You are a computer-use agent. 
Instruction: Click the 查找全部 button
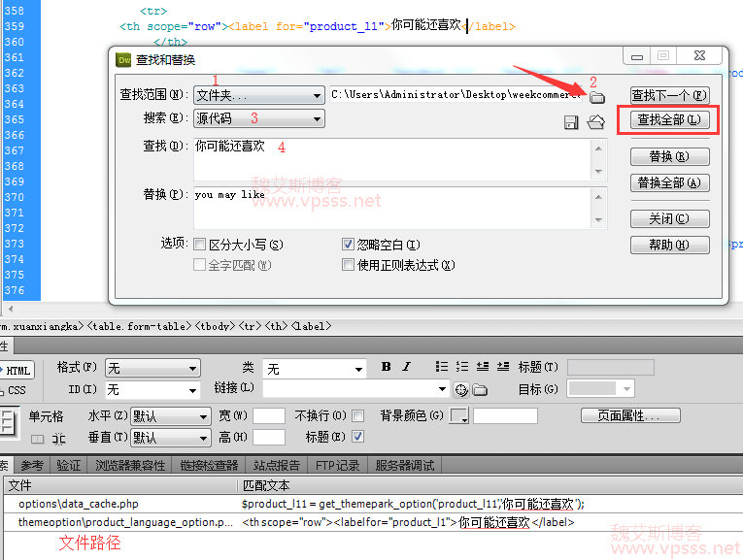coord(669,120)
